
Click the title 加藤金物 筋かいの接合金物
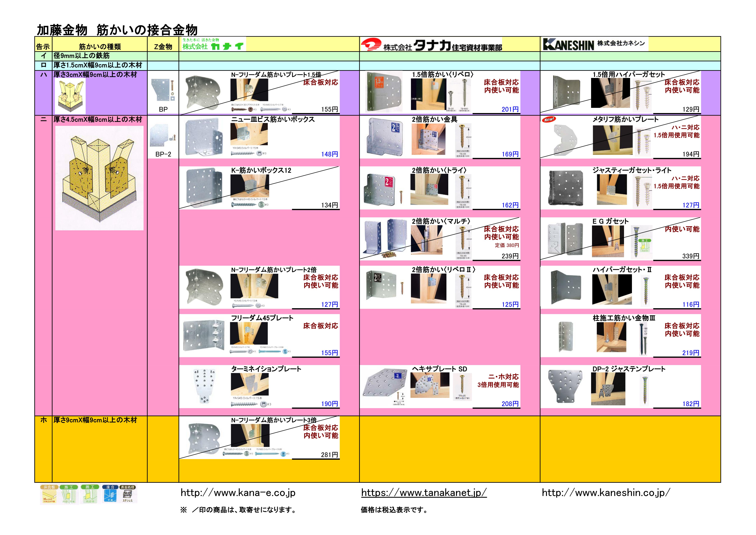pos(117,30)
